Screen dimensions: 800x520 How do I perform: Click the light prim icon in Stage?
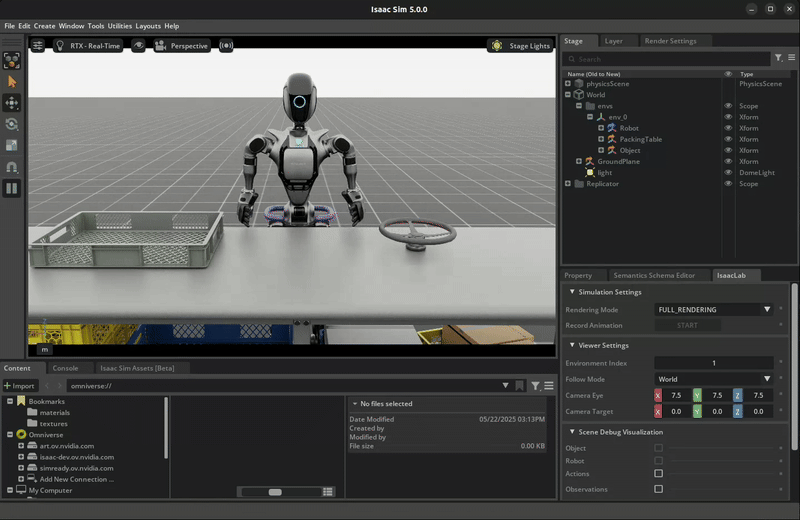pyautogui.click(x=590, y=172)
